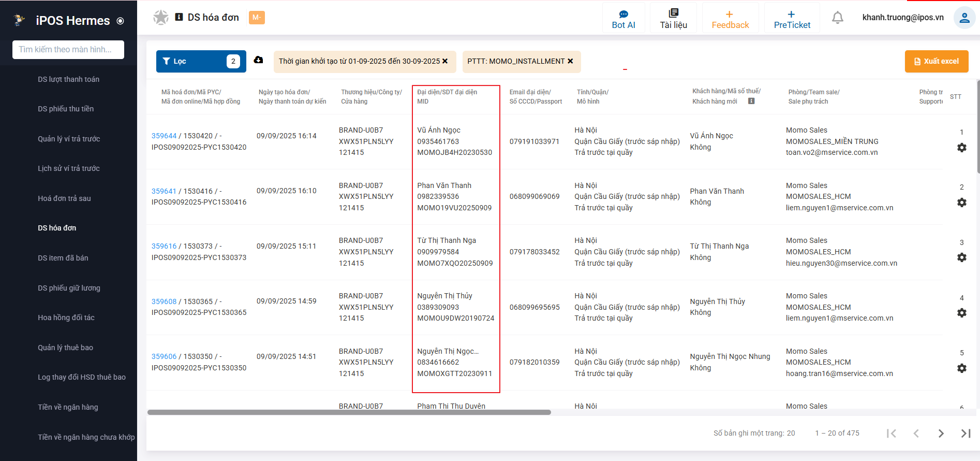Open Quản lý thuê bao
Screen dimensions: 980x461
(x=65, y=348)
